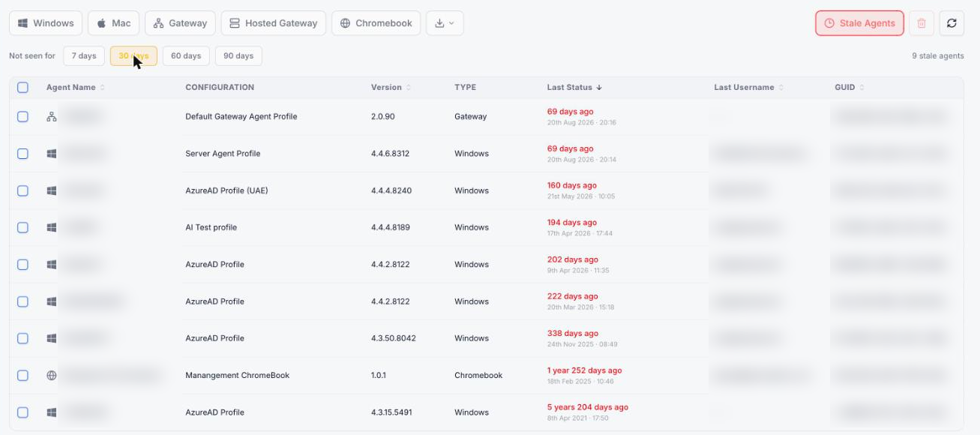The image size is (980, 435).
Task: Click the "AI Test profile" configuration cell
Action: 211,227
